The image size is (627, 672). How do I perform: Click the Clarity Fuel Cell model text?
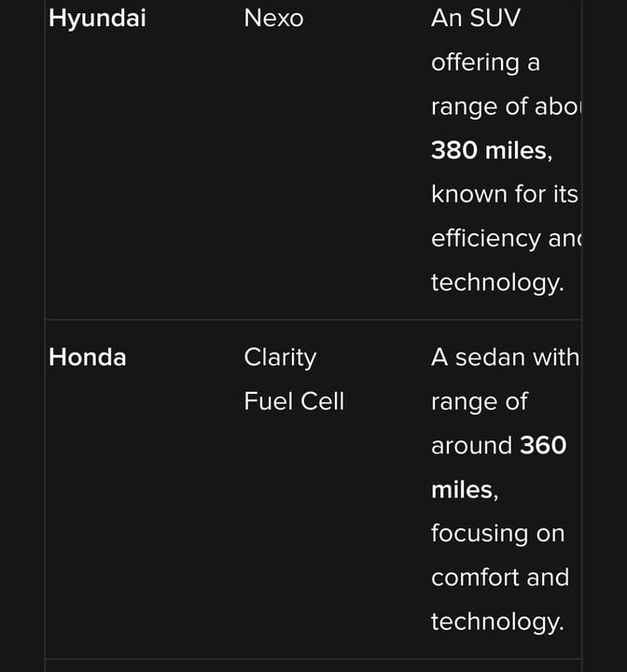(294, 379)
